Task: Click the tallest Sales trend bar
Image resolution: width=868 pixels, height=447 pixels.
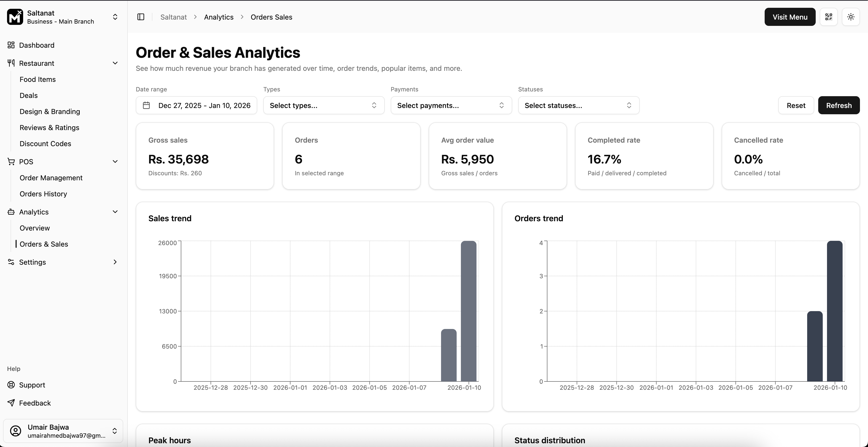Action: tap(468, 311)
